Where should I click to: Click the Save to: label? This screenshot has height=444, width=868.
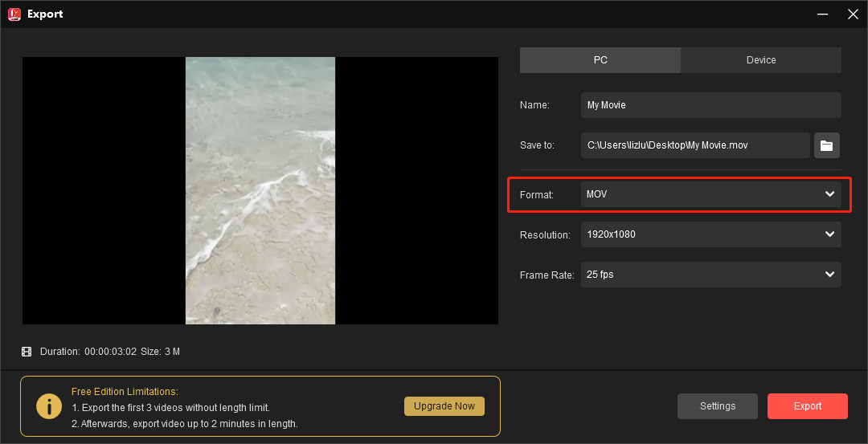coord(537,145)
